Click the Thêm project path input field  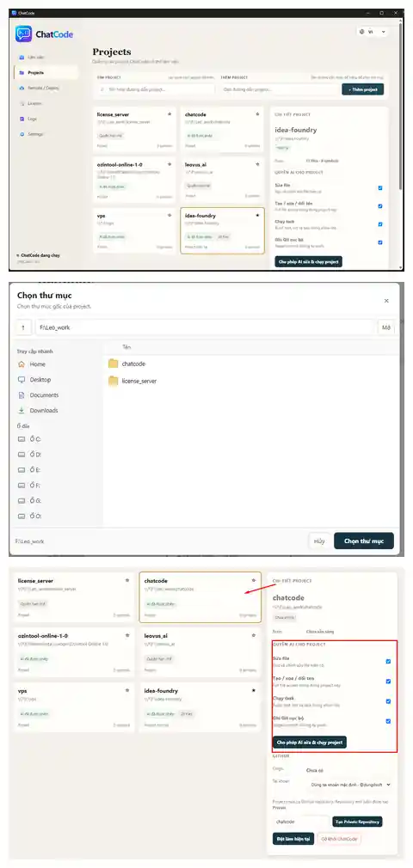point(279,89)
